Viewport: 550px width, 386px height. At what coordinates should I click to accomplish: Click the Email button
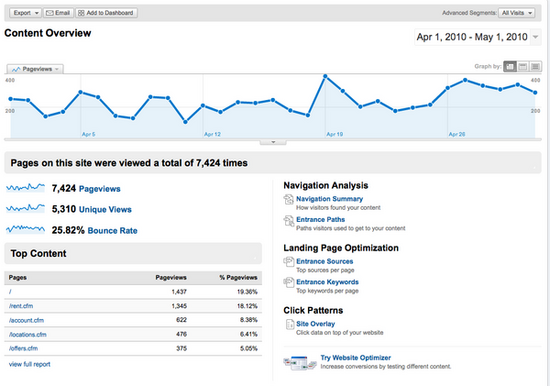coord(58,13)
